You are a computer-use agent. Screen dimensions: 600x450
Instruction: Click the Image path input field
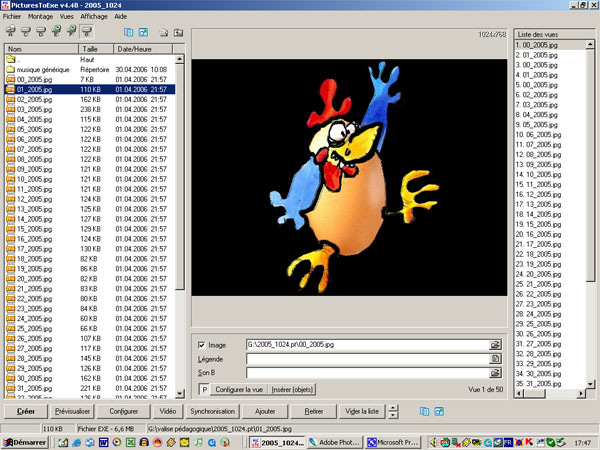click(x=368, y=345)
